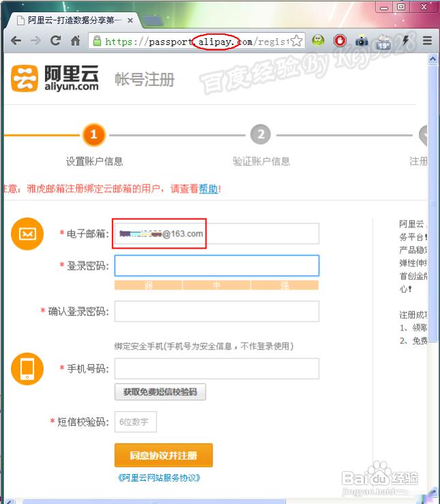Viewport: 440px width, 504px height.
Task: Click the lightning bolt extension icon
Action: point(406,40)
